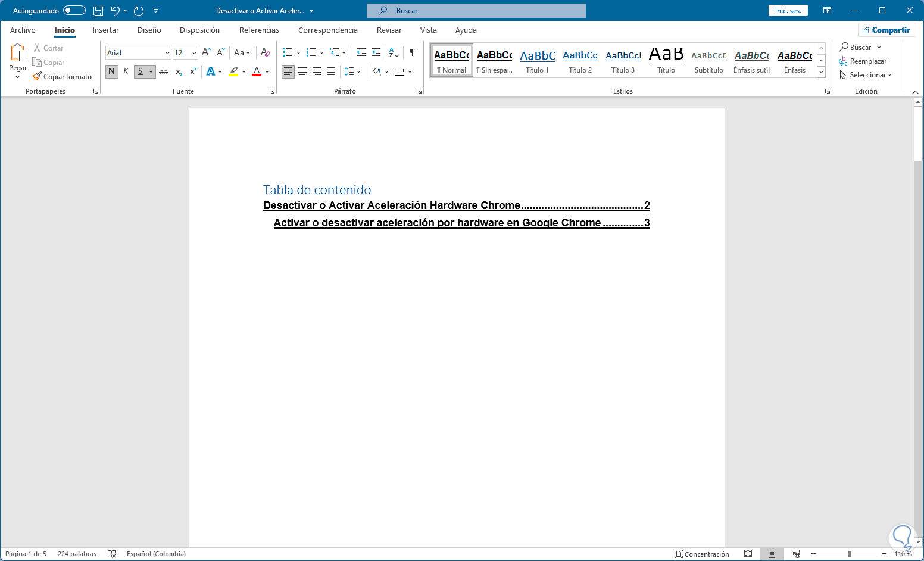This screenshot has height=561, width=924.
Task: Decrease font size with the shrink icon
Action: 220,52
